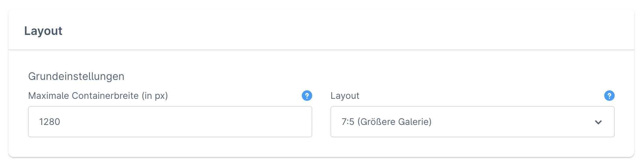The width and height of the screenshot is (644, 167).
Task: Click the Maximale Containerbreite (in px) label
Action: coord(98,96)
